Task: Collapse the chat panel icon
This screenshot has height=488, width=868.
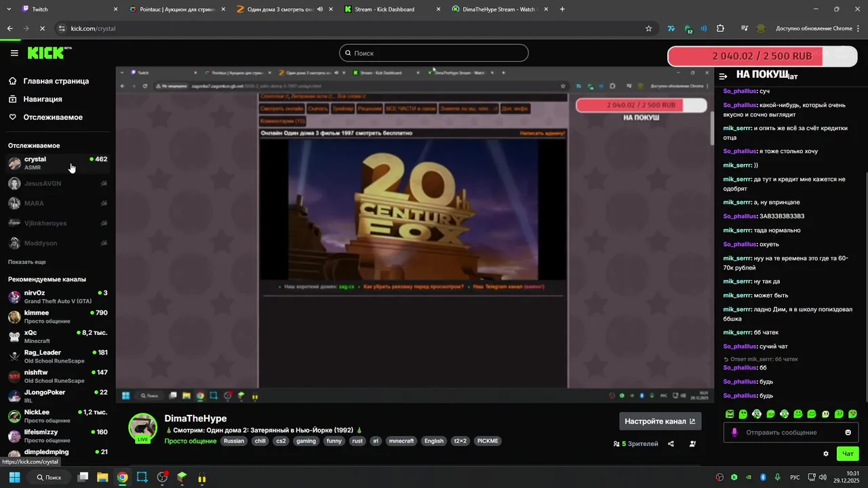Action: [724, 77]
